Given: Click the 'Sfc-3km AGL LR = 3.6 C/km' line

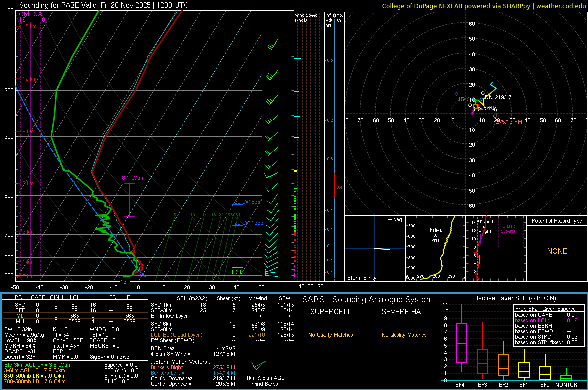Looking at the screenshot, I should coord(37,365).
